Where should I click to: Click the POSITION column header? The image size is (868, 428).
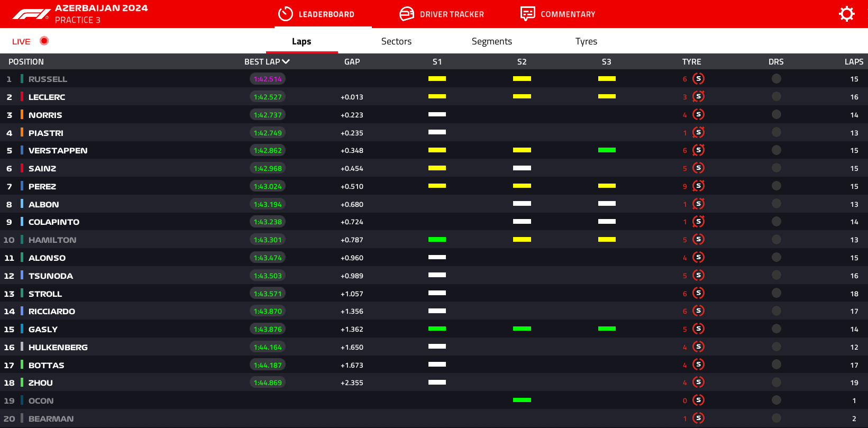pyautogui.click(x=26, y=62)
